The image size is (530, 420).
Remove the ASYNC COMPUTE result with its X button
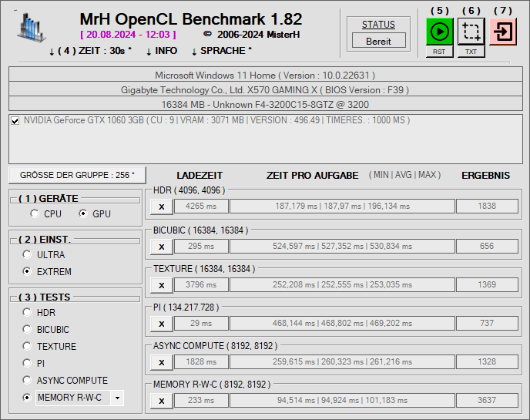point(162,362)
